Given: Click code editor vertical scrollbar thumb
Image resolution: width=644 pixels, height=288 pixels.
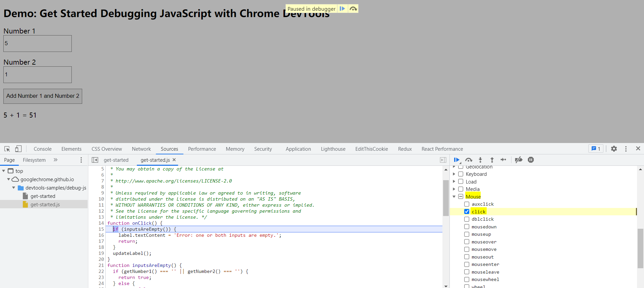Looking at the screenshot, I should tap(446, 198).
